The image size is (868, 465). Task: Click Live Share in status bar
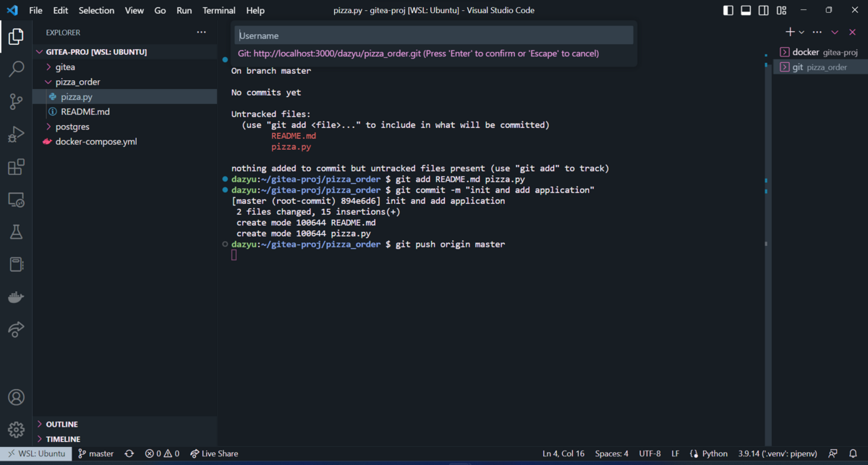click(214, 453)
